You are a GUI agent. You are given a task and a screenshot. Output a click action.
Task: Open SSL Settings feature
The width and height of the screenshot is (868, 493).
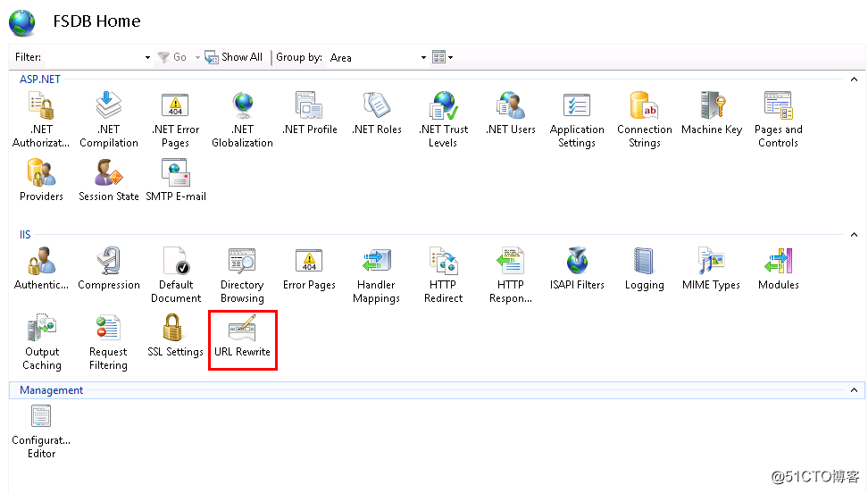pyautogui.click(x=176, y=336)
